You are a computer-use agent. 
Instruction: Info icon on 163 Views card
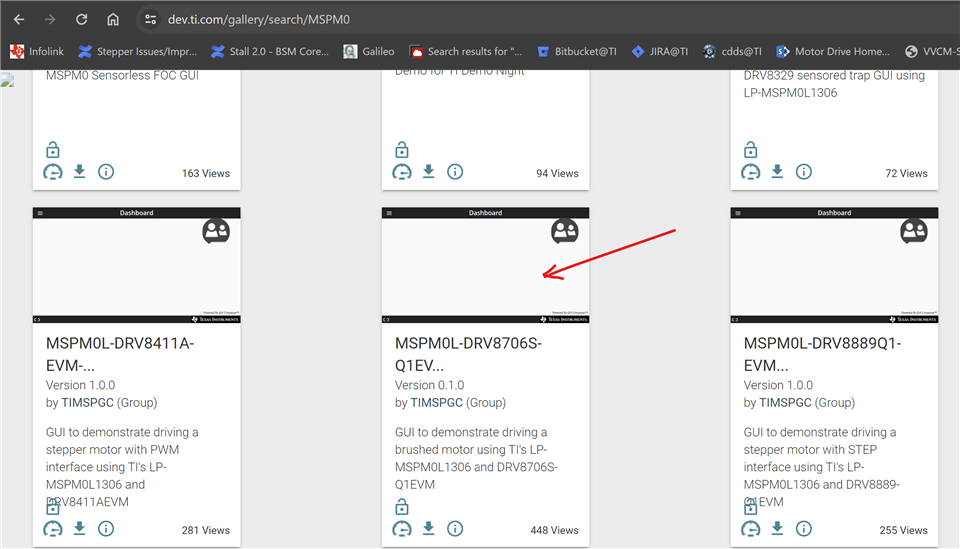point(106,172)
